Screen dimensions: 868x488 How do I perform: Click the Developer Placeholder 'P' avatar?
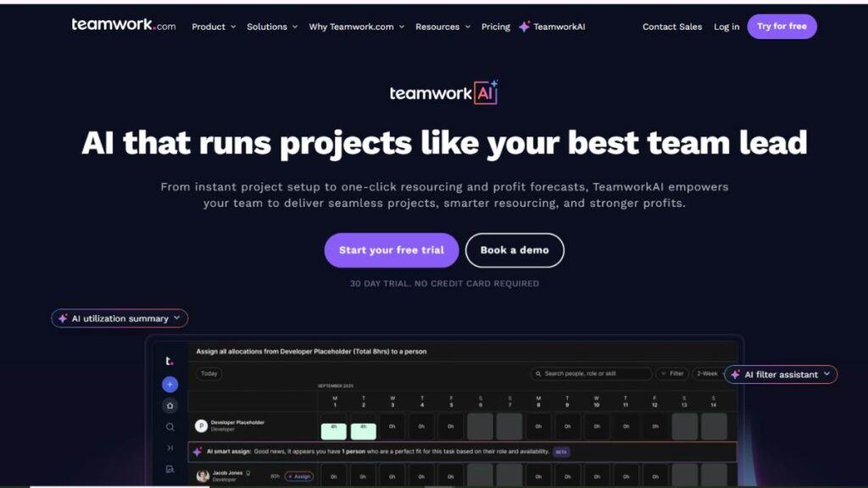point(201,425)
